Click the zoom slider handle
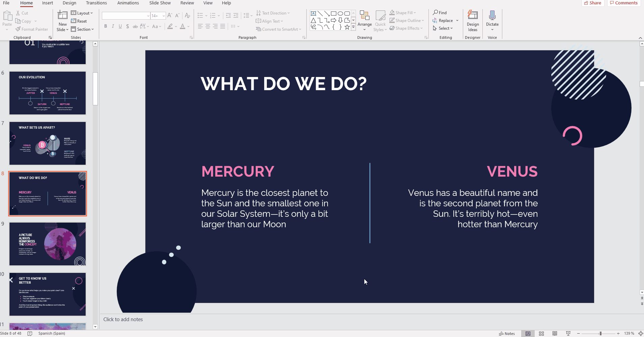Screen dimensions: 644x337 600,334
